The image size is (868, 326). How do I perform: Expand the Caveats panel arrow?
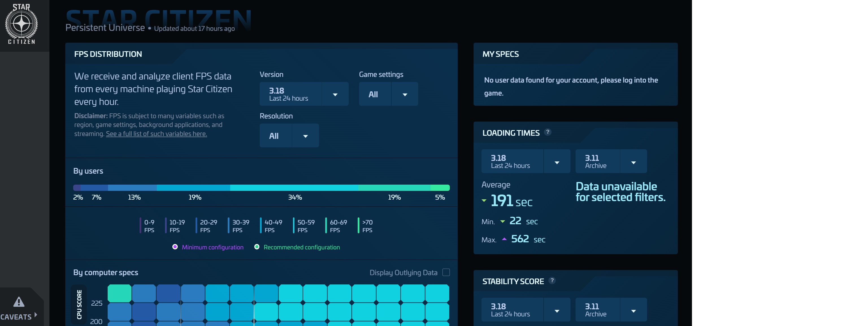pos(36,315)
